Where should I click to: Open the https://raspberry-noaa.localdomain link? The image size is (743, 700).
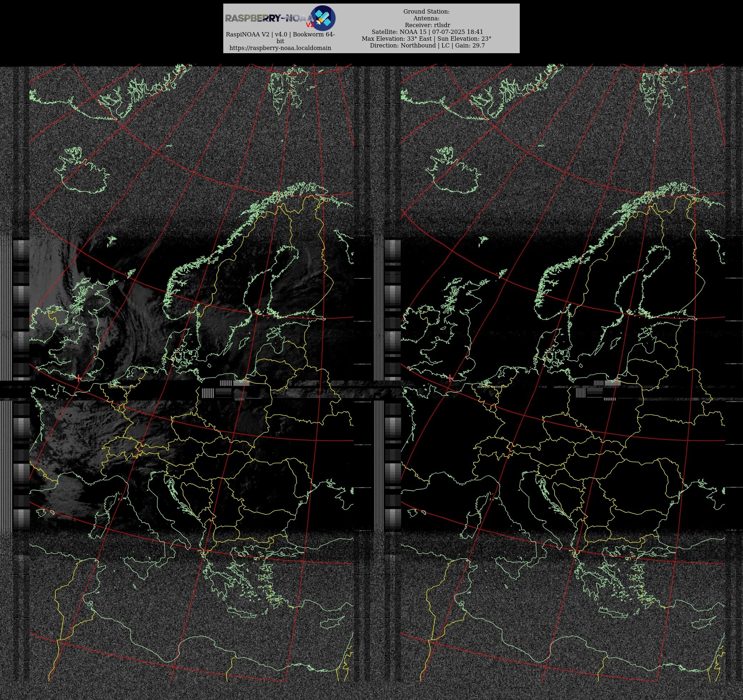(280, 48)
